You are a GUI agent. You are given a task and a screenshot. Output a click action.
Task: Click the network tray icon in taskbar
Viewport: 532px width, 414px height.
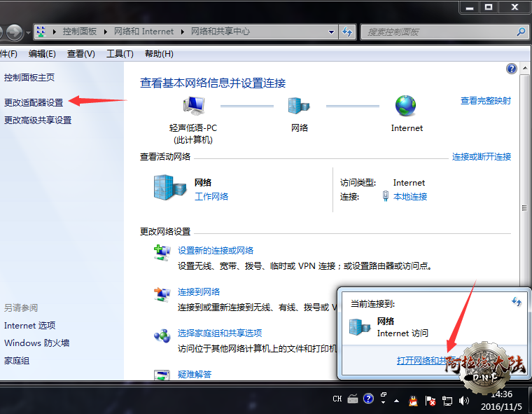pos(447,400)
